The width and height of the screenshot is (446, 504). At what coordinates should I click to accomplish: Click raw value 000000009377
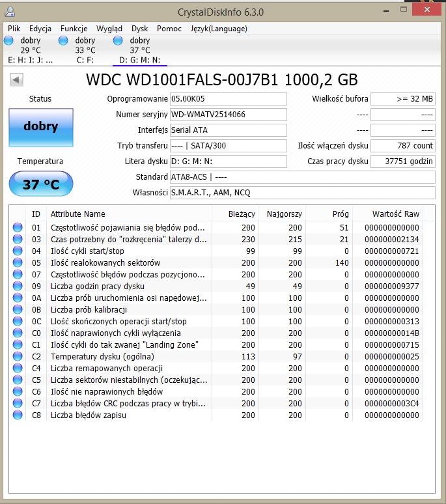point(392,286)
